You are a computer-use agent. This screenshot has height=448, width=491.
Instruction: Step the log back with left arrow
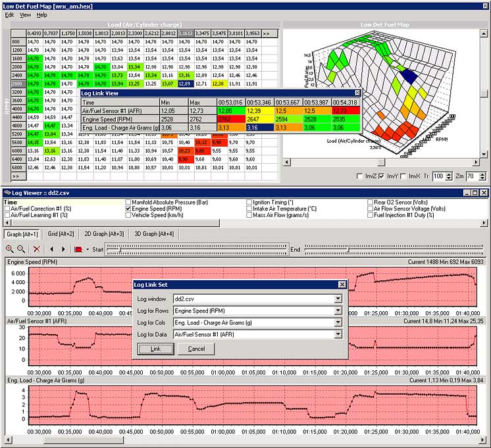(53, 249)
